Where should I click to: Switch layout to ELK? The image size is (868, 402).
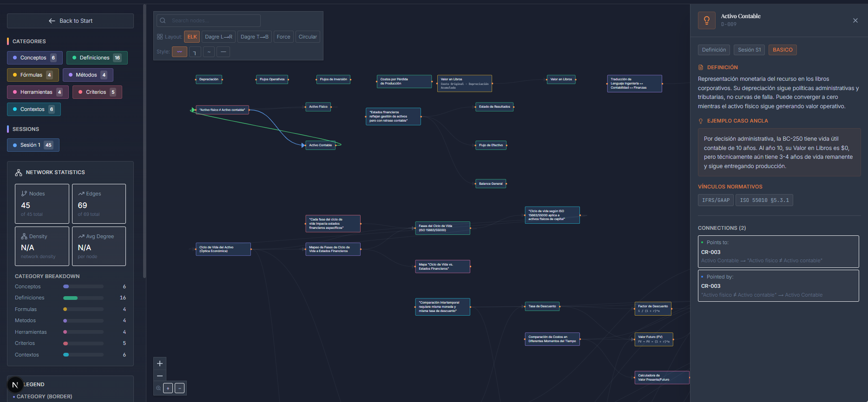[x=192, y=37]
